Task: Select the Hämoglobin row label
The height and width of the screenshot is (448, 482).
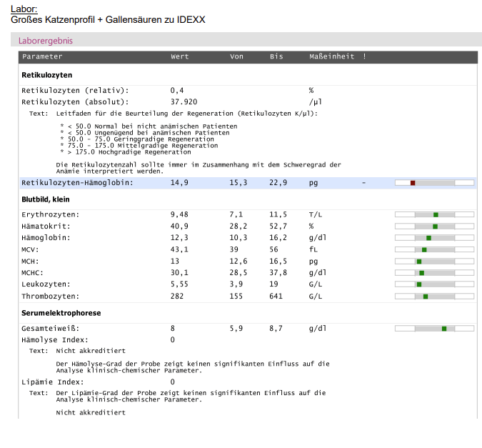Action: (46, 238)
